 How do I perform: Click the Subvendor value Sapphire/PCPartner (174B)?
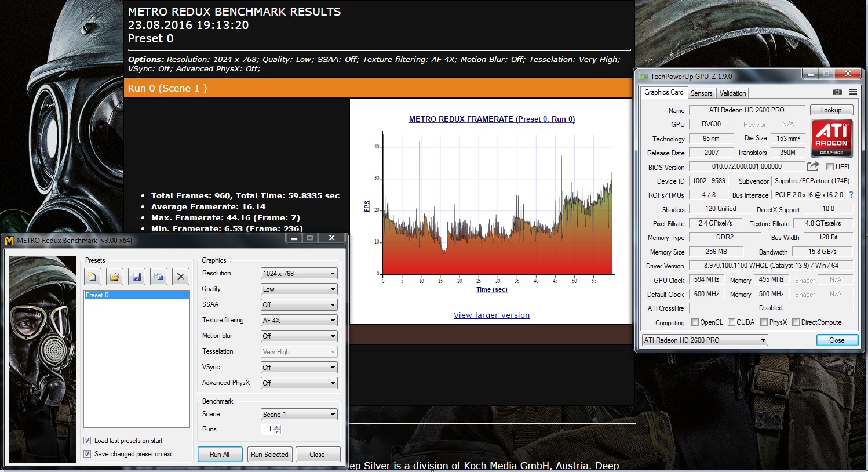(x=812, y=181)
